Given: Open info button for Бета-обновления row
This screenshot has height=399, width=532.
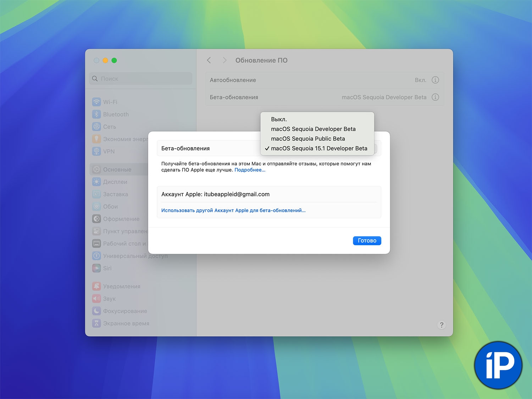Looking at the screenshot, I should 435,97.
